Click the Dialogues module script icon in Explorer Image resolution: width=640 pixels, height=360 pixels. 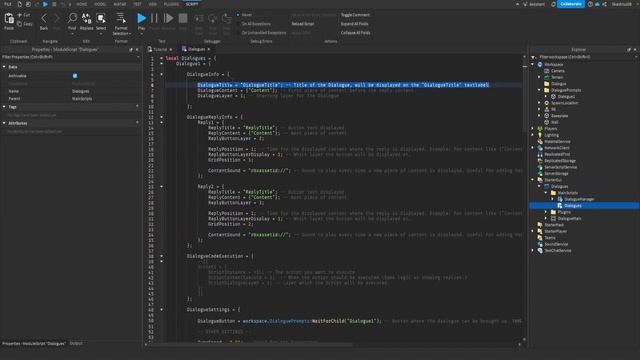[x=560, y=206]
